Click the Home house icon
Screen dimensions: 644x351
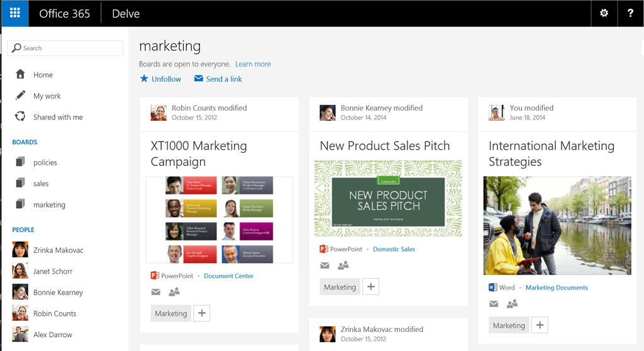click(x=20, y=74)
